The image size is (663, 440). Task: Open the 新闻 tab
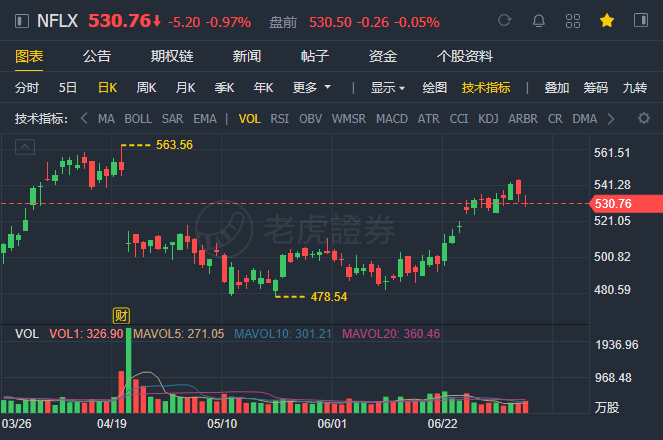click(x=247, y=56)
